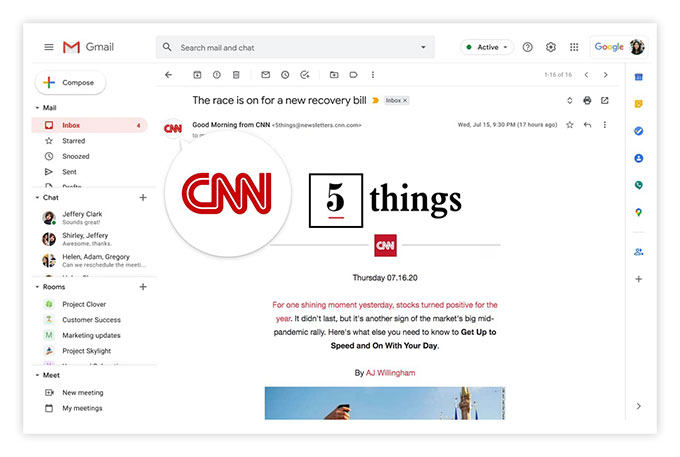Open the Google apps grid
This screenshot has width=680, height=457.
pos(574,47)
